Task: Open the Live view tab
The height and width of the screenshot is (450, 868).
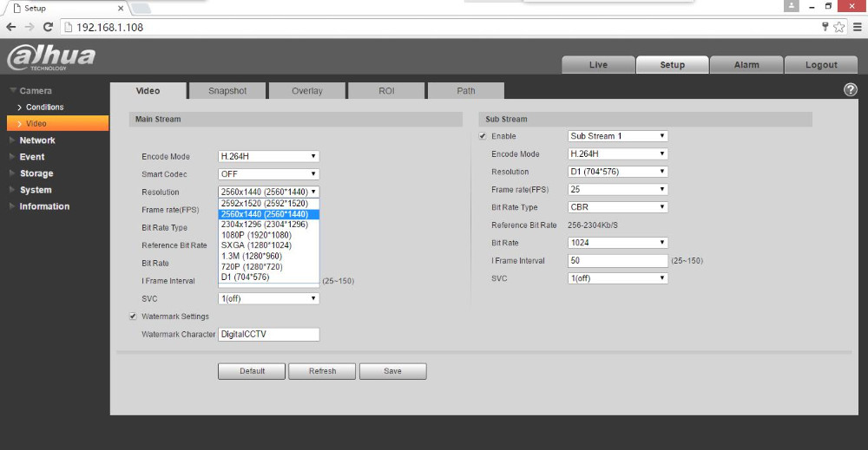Action: 598,65
